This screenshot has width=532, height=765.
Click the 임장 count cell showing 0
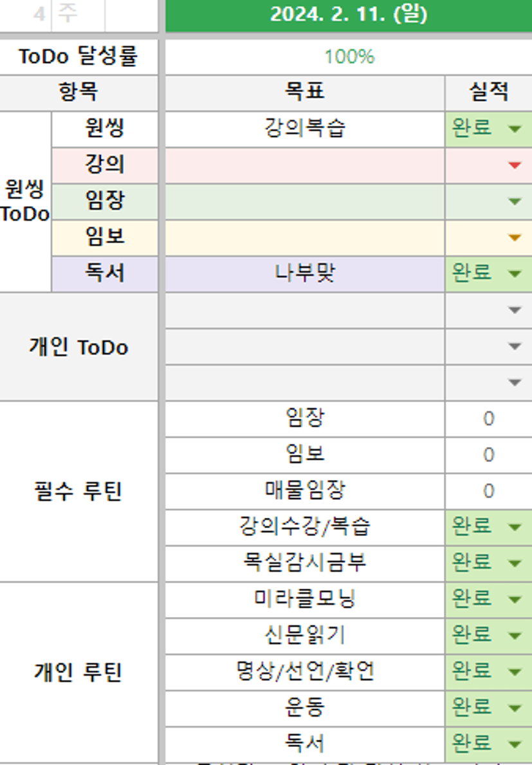click(488, 419)
